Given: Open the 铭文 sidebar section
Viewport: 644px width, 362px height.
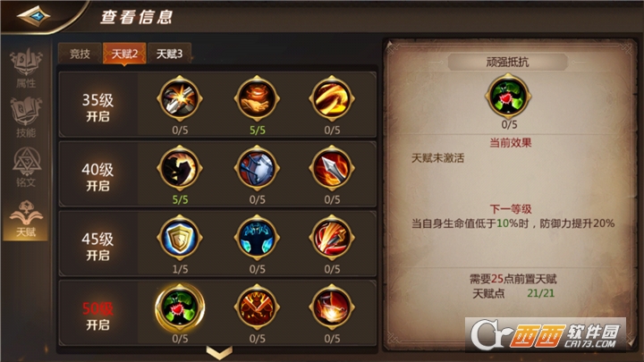Looking at the screenshot, I should [26, 167].
